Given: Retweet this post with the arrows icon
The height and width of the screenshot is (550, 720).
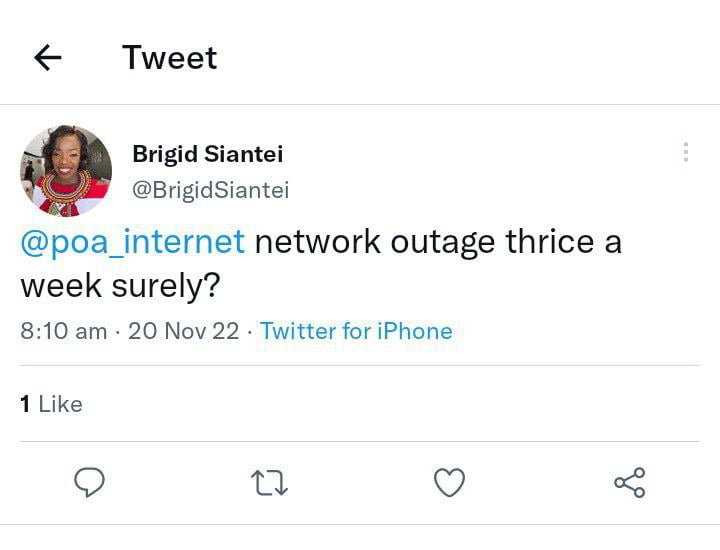Looking at the screenshot, I should 269,483.
